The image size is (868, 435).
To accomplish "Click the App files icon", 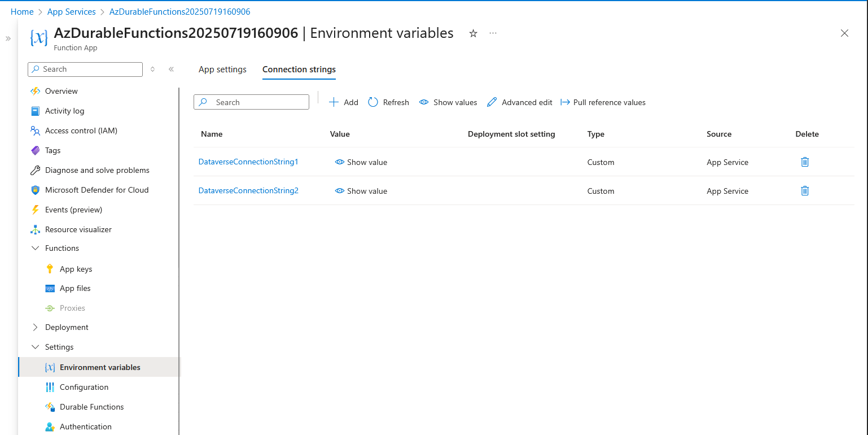I will point(50,288).
